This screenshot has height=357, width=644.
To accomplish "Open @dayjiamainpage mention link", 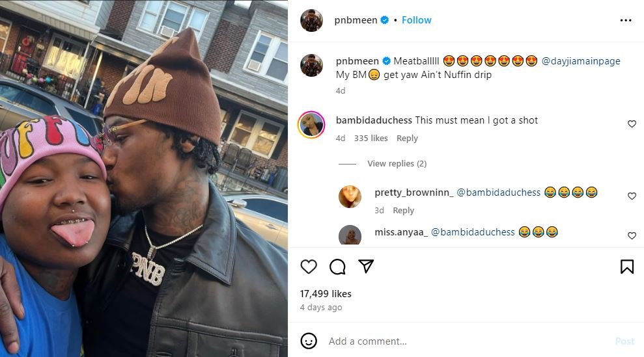I will [x=581, y=61].
